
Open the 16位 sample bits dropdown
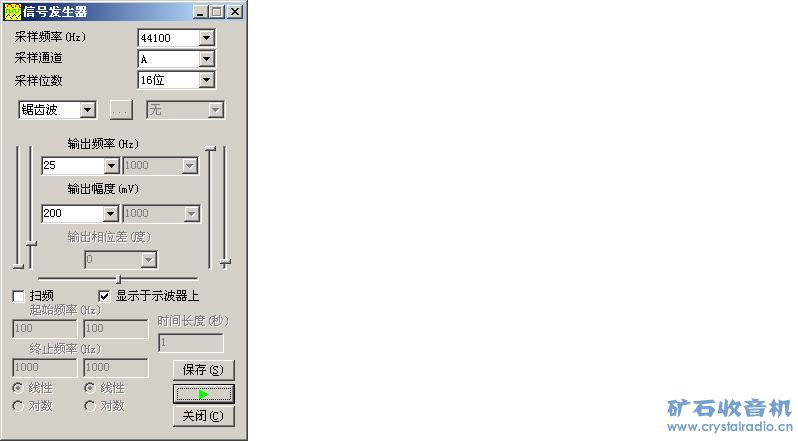(x=206, y=80)
